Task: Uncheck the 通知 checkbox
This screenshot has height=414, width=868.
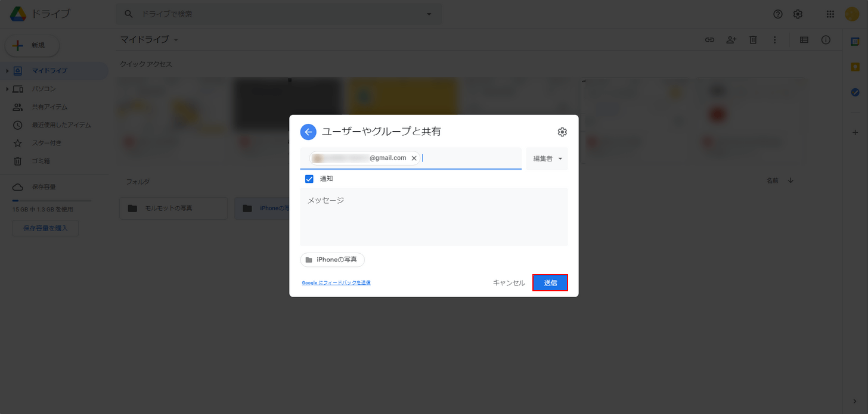Action: tap(309, 179)
